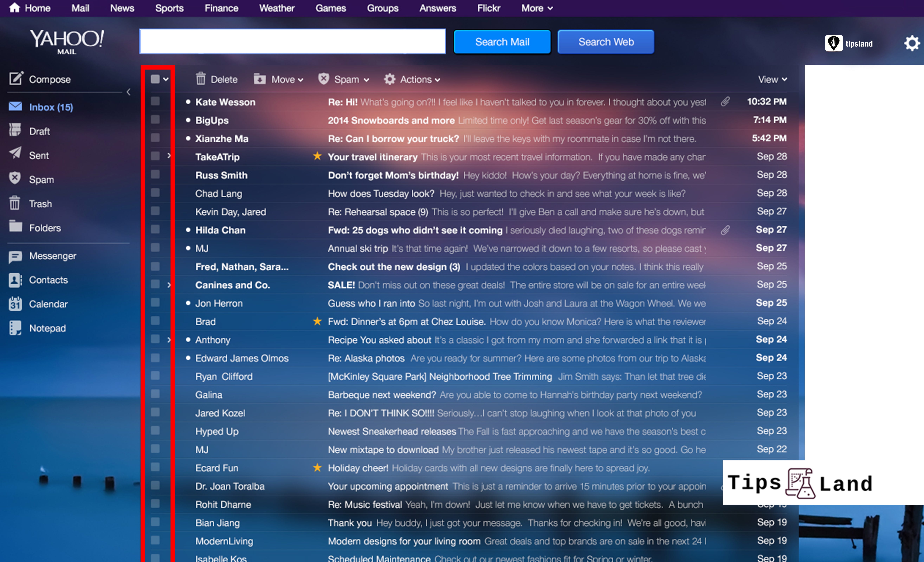Open Flickr in top navigation

click(x=489, y=8)
